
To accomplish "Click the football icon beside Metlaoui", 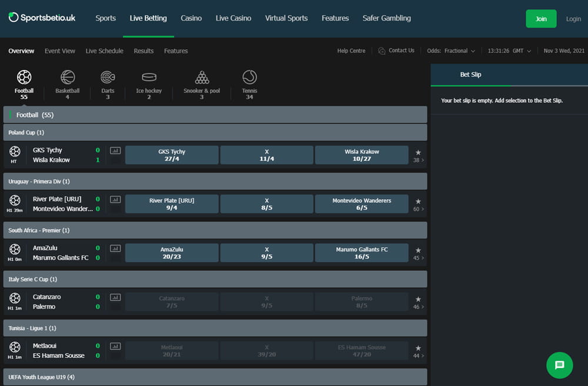I will 15,347.
